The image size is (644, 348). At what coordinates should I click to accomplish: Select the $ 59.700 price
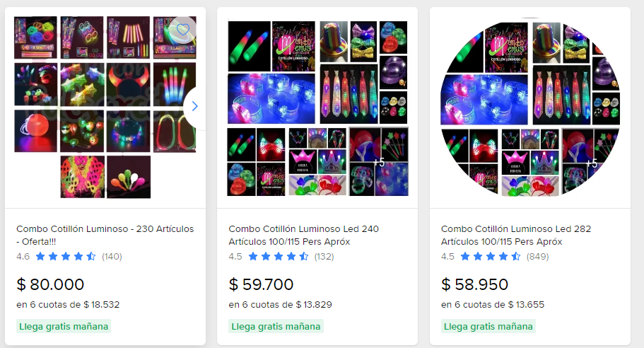[x=262, y=284]
